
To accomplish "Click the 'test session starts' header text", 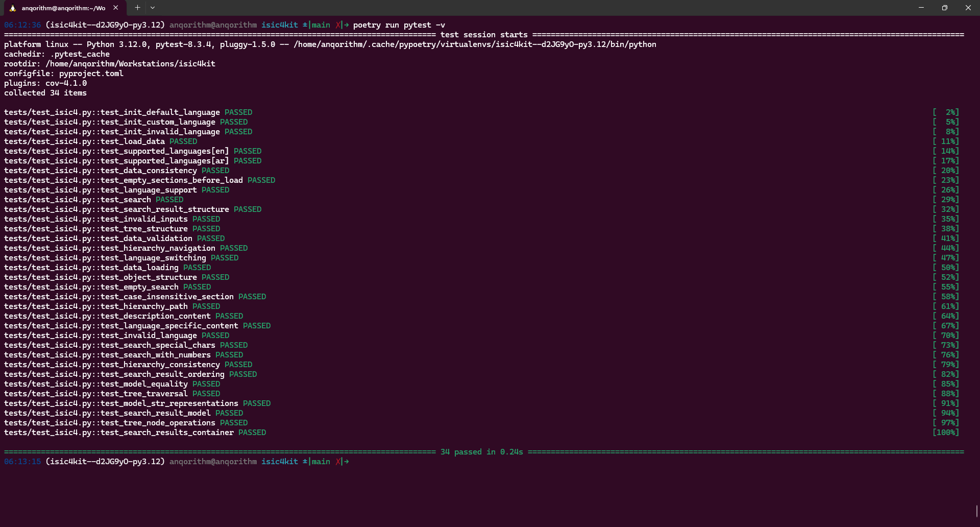I will 483,35.
